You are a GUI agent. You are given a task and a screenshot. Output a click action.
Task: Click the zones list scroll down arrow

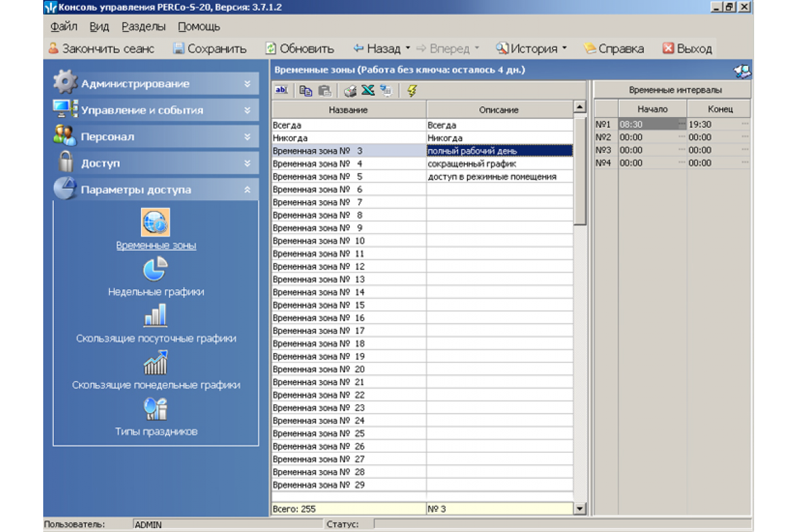[580, 509]
